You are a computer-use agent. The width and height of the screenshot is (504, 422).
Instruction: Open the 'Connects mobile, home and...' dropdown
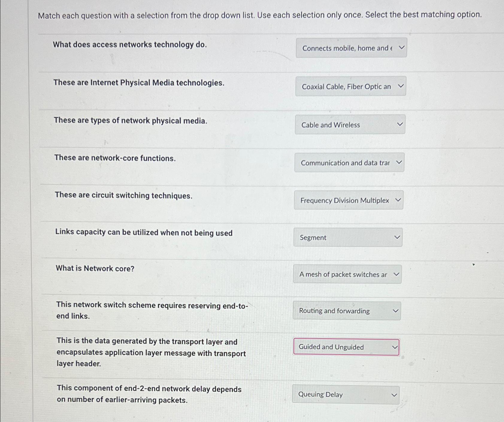[351, 48]
